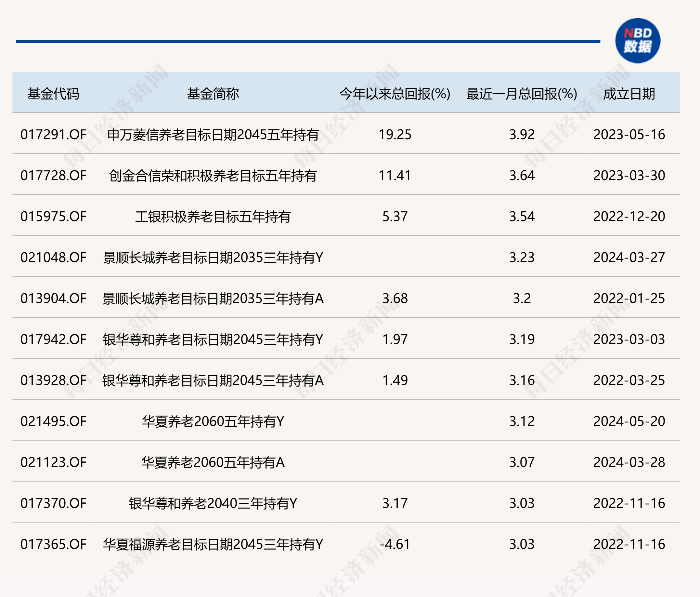The width and height of the screenshot is (700, 597).
Task: Click year-to-date return value 1.97
Action: [395, 339]
